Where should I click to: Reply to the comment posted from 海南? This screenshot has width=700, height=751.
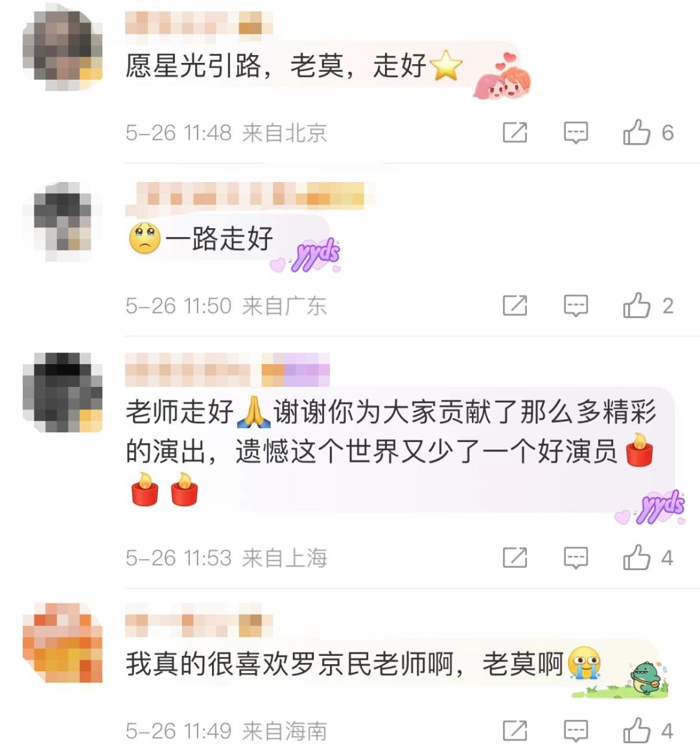point(576,731)
